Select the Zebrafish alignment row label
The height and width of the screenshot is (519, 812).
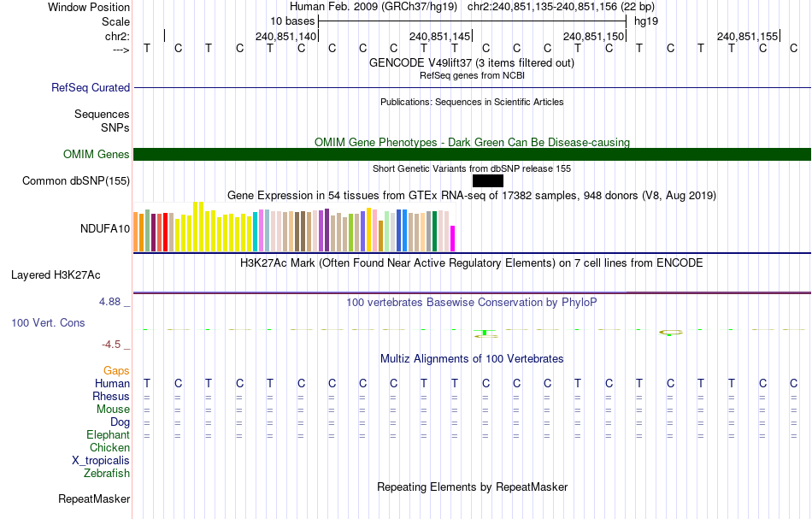(x=107, y=474)
